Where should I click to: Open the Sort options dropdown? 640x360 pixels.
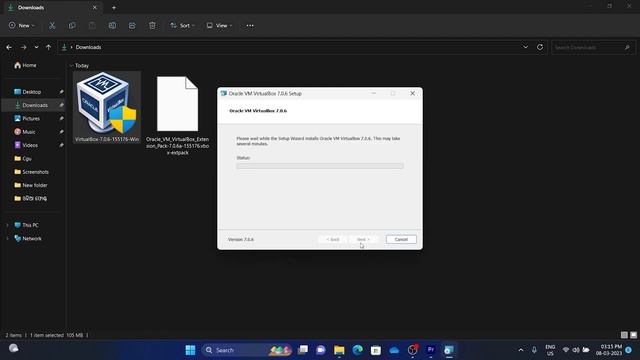(x=182, y=25)
